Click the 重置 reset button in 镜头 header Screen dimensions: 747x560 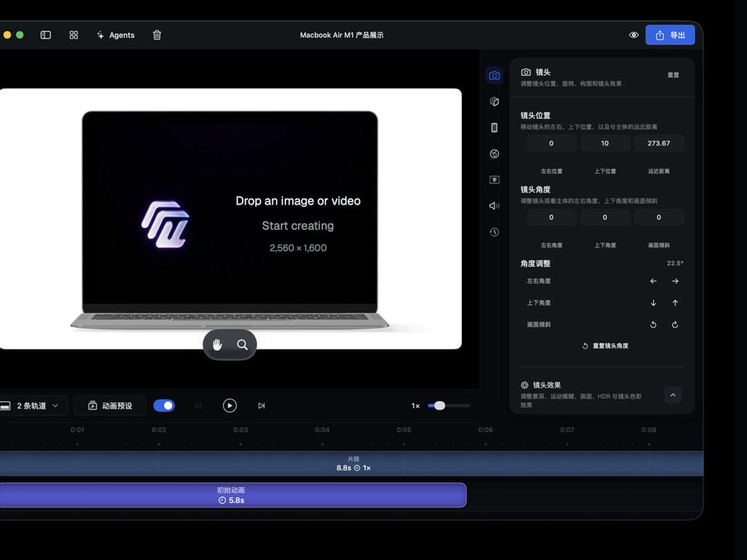pyautogui.click(x=673, y=75)
